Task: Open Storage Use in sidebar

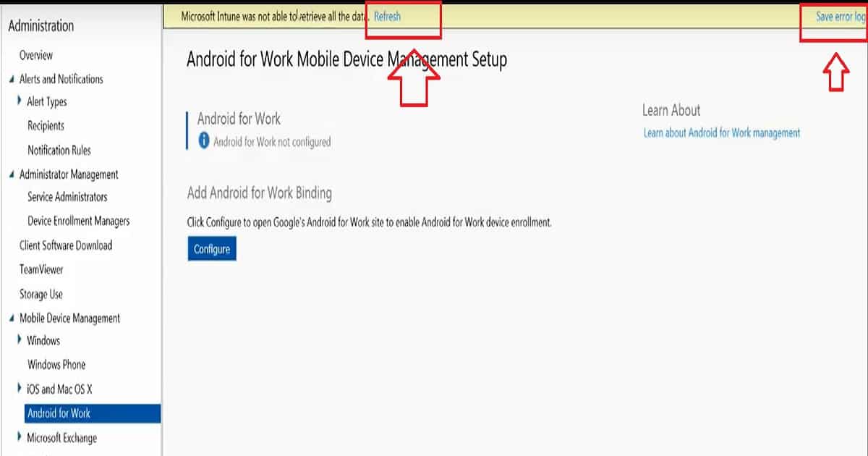Action: point(41,295)
